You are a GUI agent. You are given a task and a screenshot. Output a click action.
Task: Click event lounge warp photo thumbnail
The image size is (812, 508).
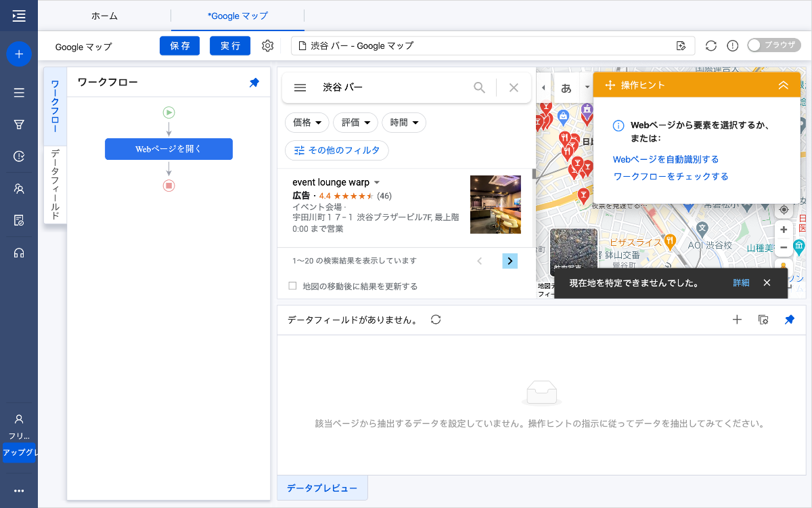[x=495, y=205]
